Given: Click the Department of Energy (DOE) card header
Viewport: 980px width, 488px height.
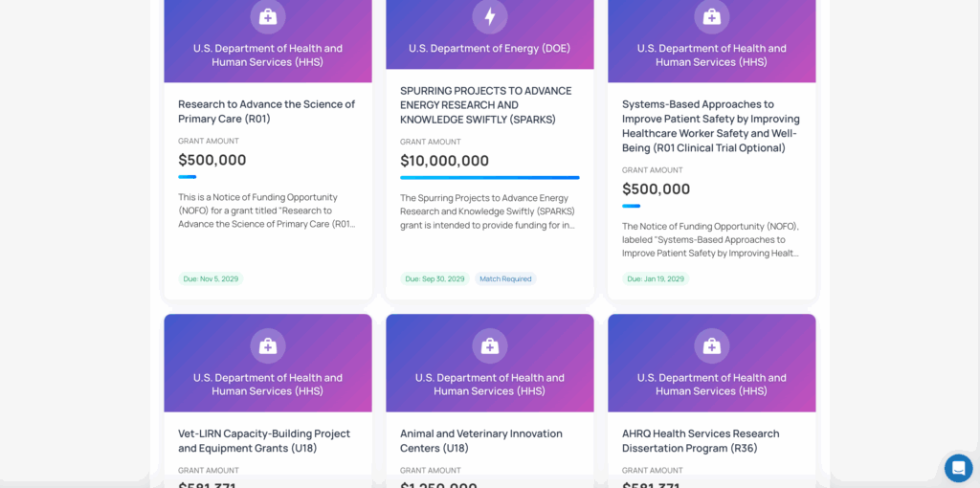Looking at the screenshot, I should click(x=490, y=48).
